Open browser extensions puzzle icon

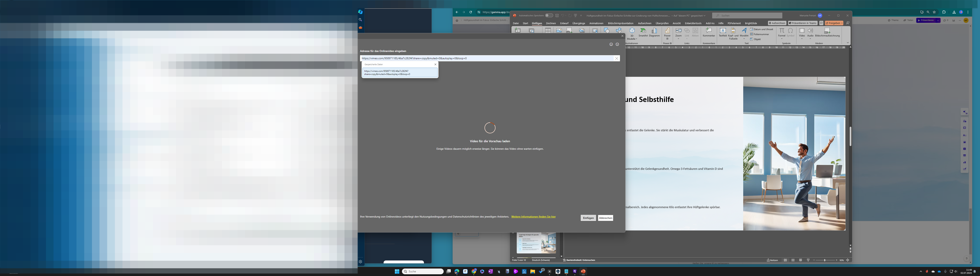(x=943, y=12)
